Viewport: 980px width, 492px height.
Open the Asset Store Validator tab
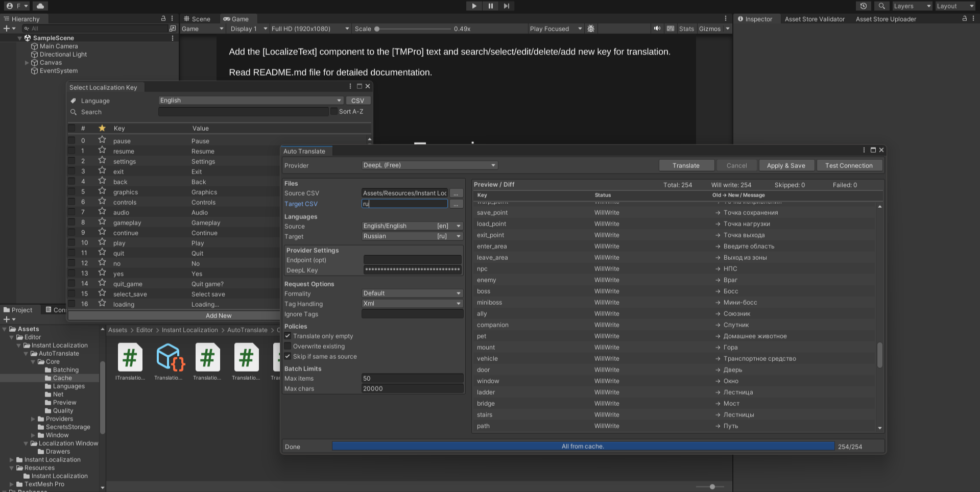(815, 19)
